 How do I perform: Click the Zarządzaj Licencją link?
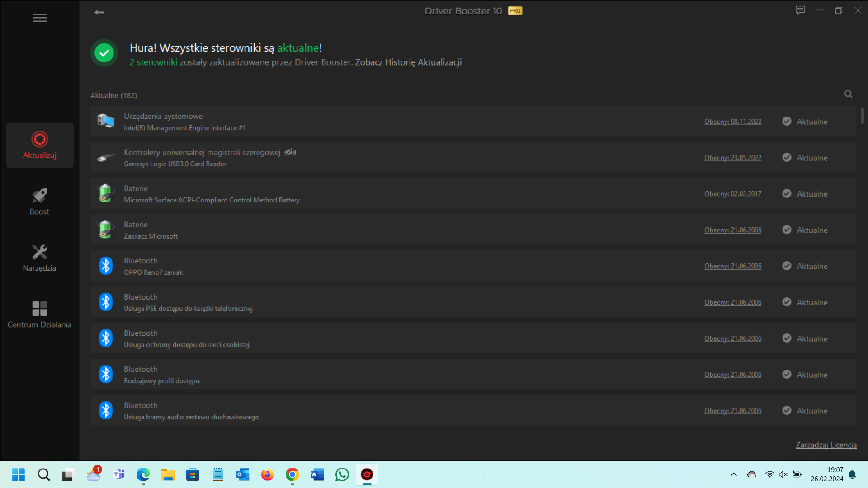826,445
